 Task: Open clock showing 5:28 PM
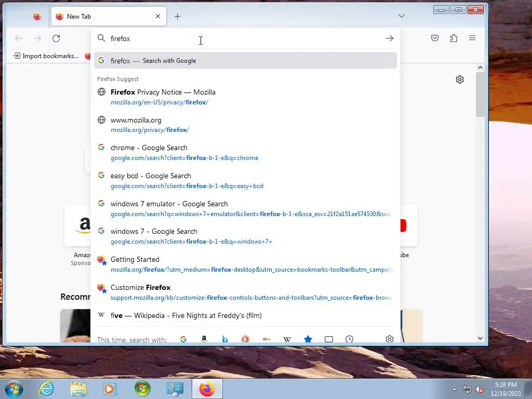506,389
